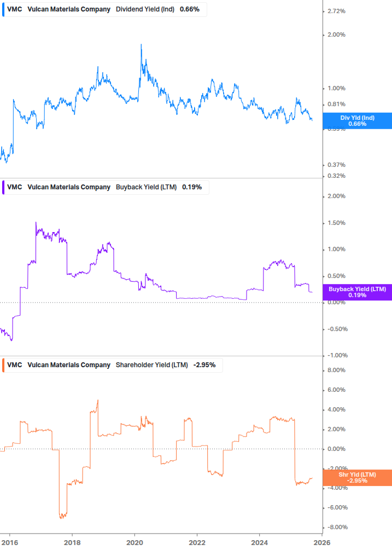Click the Buyback Yield (LTM) legend label
This screenshot has width=392, height=550.
[146, 187]
